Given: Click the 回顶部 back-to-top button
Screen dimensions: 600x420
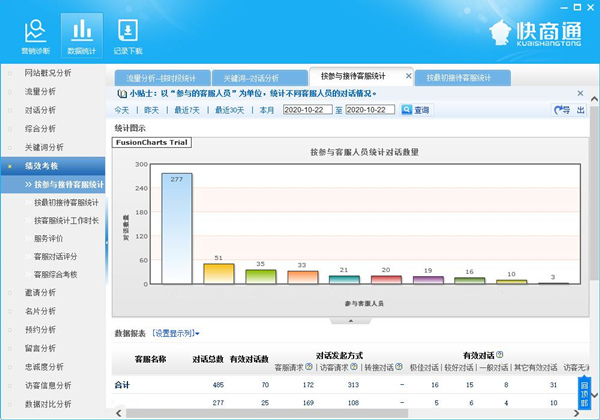Looking at the screenshot, I should (585, 394).
